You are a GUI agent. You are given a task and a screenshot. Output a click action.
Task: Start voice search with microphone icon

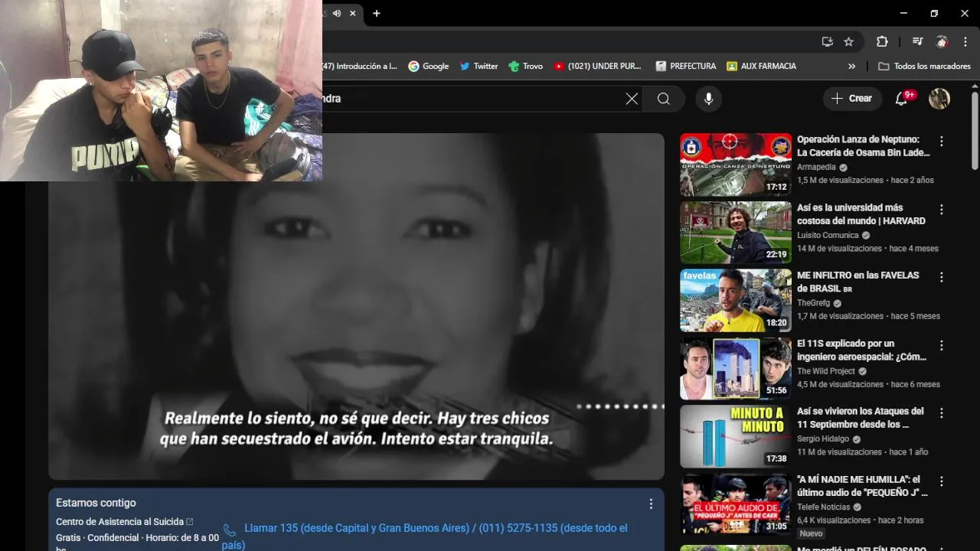coord(708,99)
